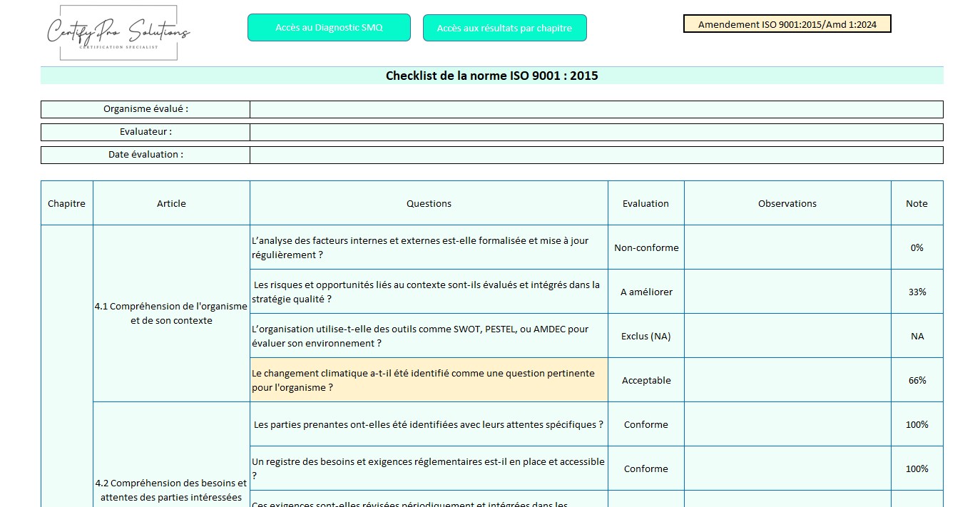Click the CertifyPro Solutions logo

tap(118, 32)
